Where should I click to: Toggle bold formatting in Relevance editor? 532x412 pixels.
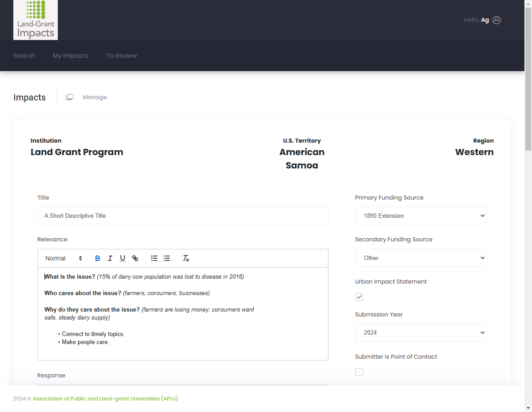pos(97,258)
